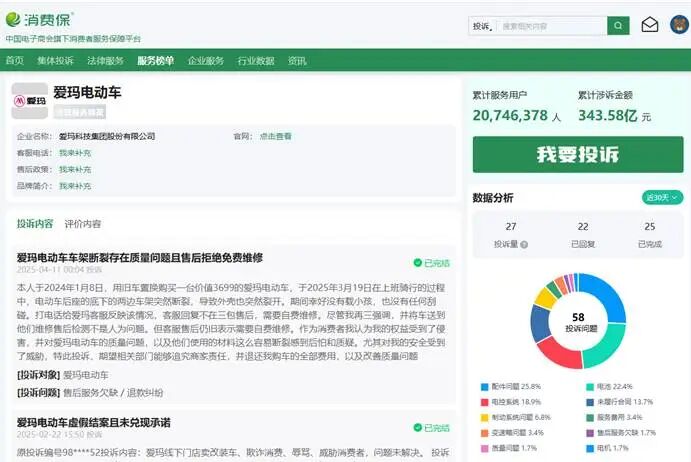Click the 爱玛科技集团股份有限公司 company name
This screenshot has width=691, height=462.
coord(107,136)
